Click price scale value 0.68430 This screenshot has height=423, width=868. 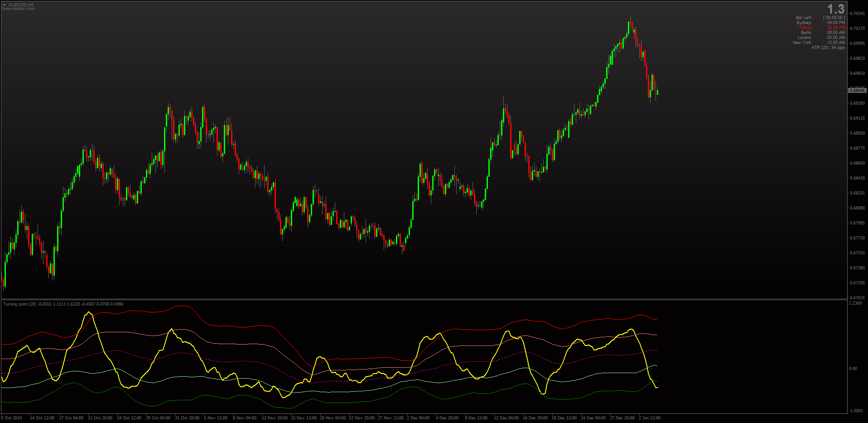(x=858, y=178)
